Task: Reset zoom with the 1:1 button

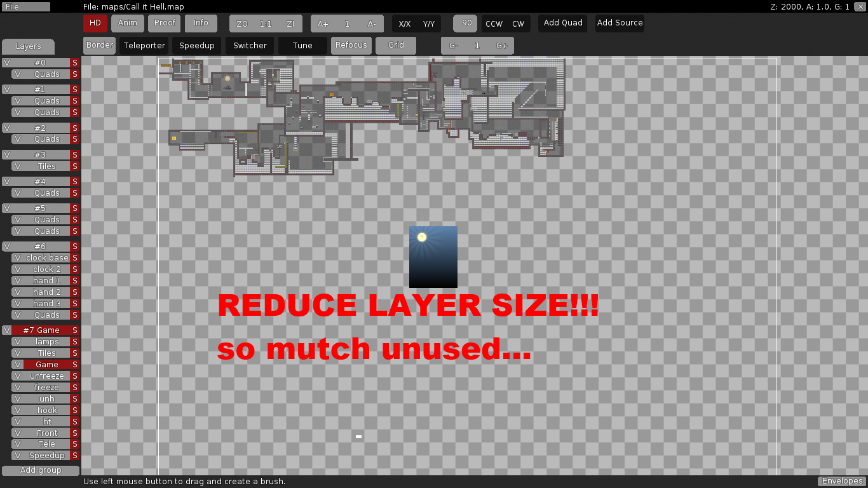Action: click(266, 24)
